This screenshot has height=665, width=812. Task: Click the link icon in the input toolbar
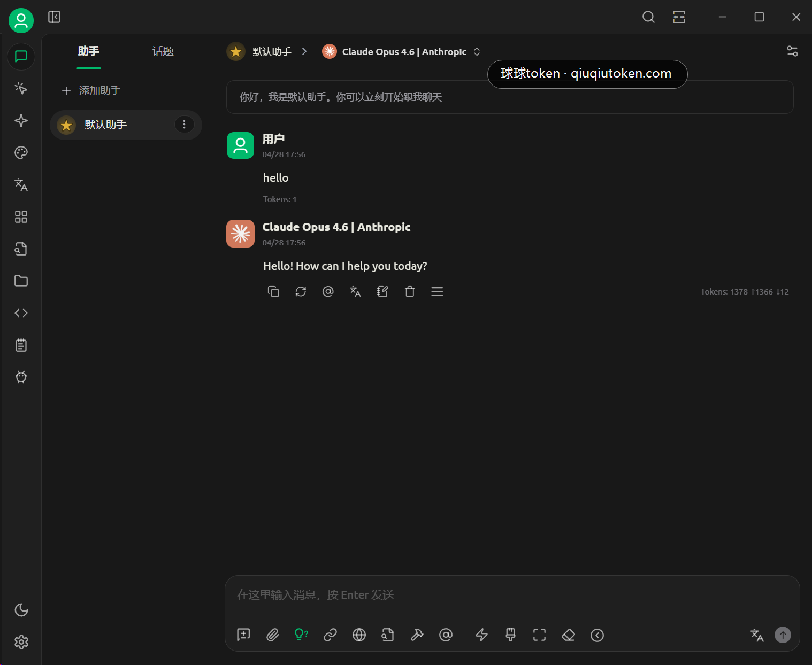coord(330,635)
